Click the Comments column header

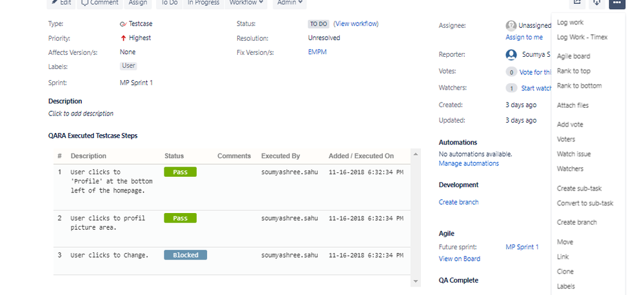coord(234,156)
